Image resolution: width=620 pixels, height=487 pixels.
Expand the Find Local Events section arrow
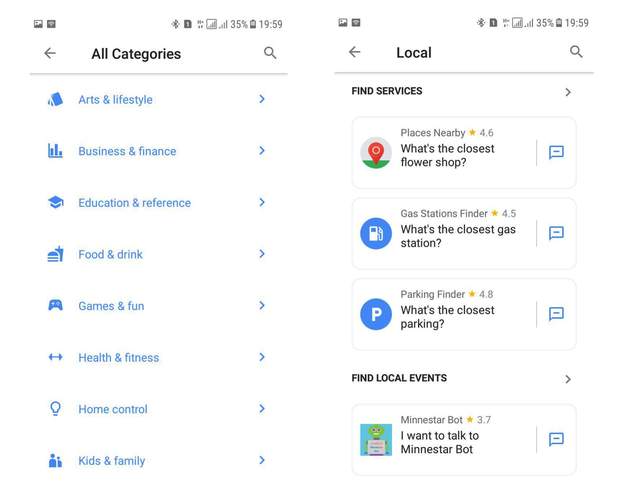click(568, 379)
